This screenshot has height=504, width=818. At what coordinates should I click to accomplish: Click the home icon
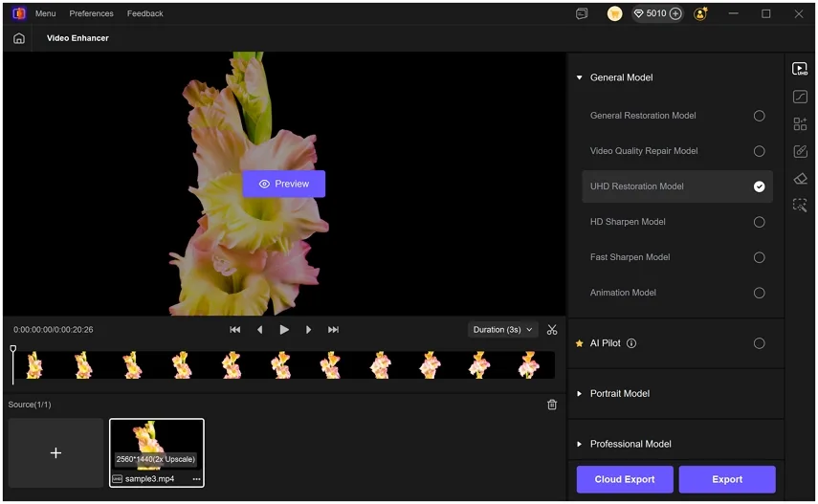point(19,38)
